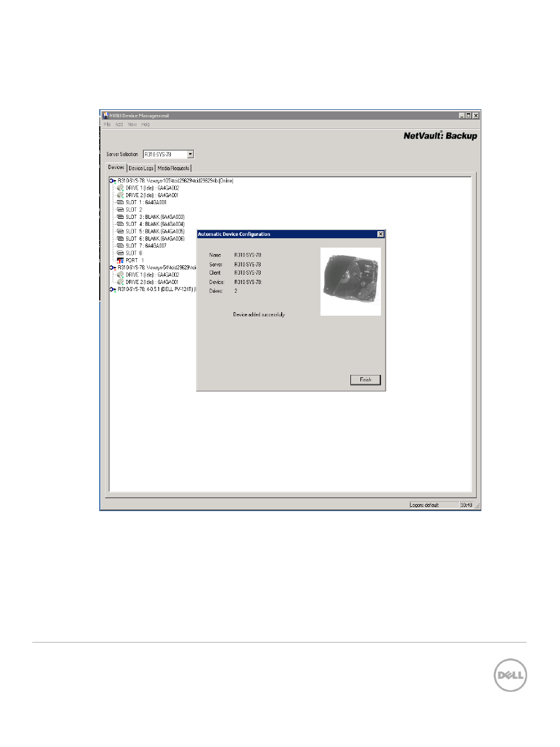Select the SLOT 3 BLANK (6A4GA003) icon

[x=120, y=217]
